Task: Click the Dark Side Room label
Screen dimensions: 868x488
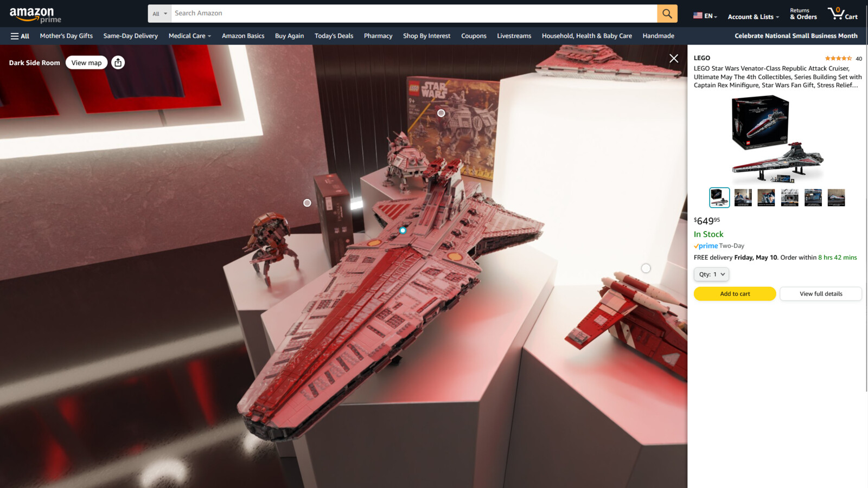Action: tap(34, 63)
